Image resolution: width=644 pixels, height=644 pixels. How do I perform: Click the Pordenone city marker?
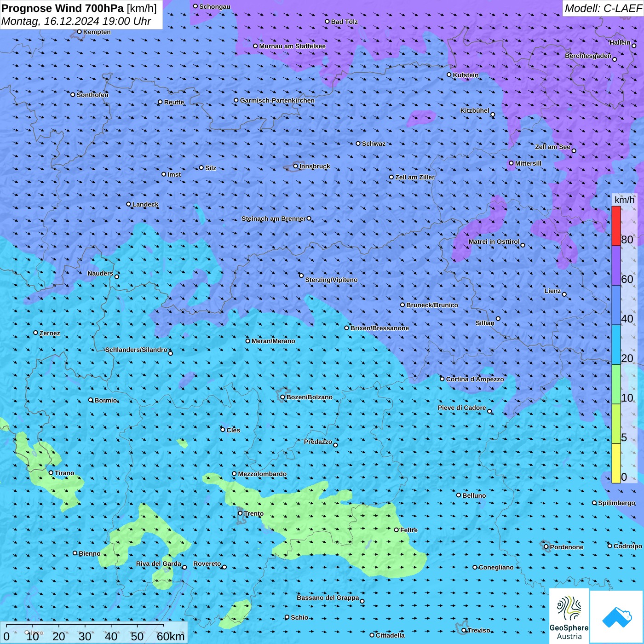546,547
